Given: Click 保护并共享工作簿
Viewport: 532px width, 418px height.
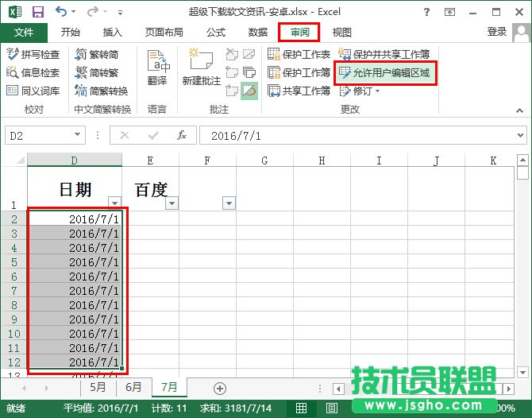Looking at the screenshot, I should coord(384,54).
